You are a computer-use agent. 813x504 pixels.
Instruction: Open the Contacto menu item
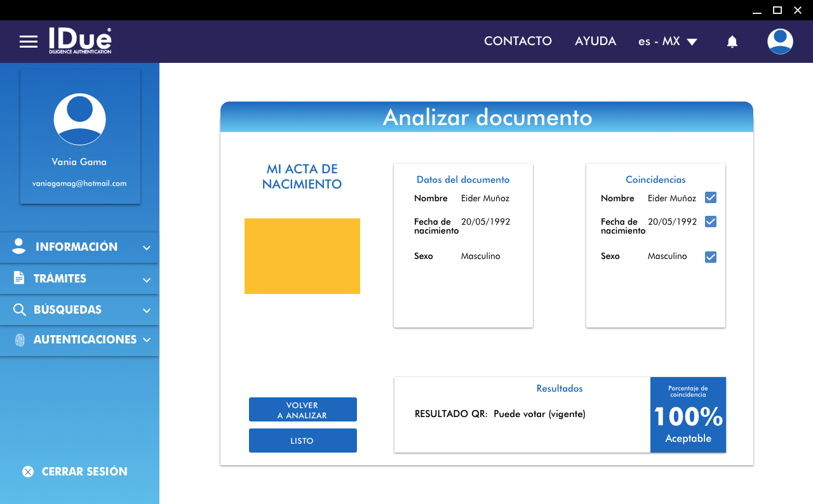point(518,41)
